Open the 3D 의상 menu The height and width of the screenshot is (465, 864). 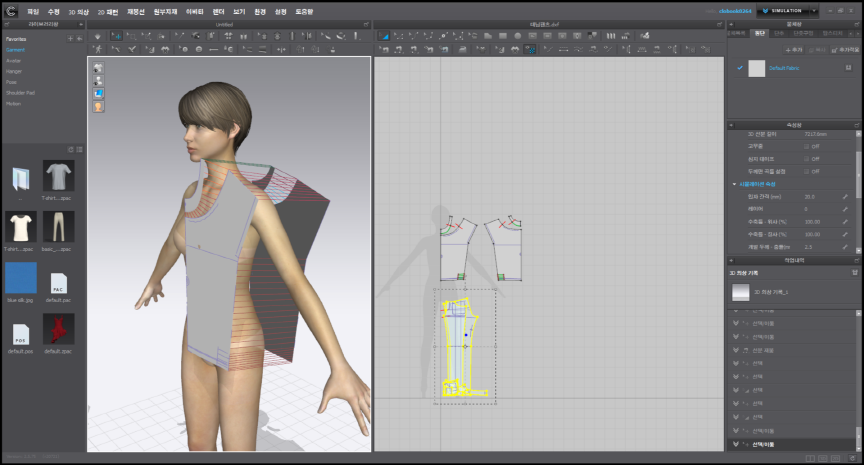pyautogui.click(x=78, y=12)
